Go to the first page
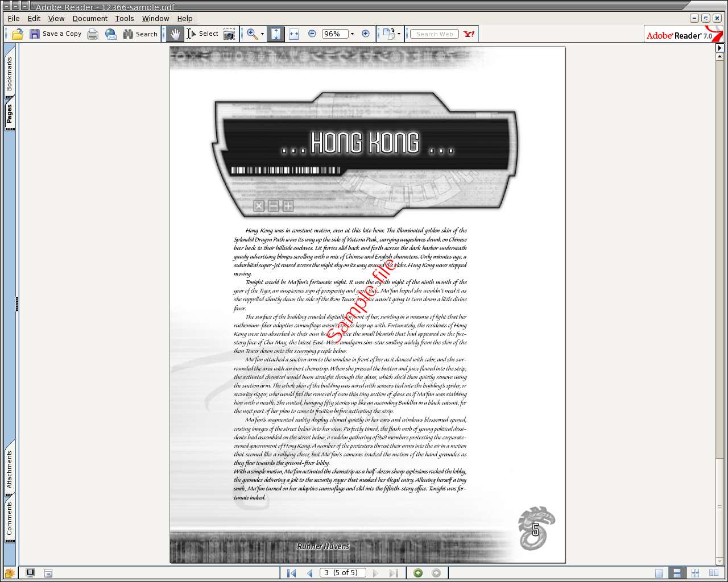Viewport: 728px width, 582px height. [x=292, y=573]
